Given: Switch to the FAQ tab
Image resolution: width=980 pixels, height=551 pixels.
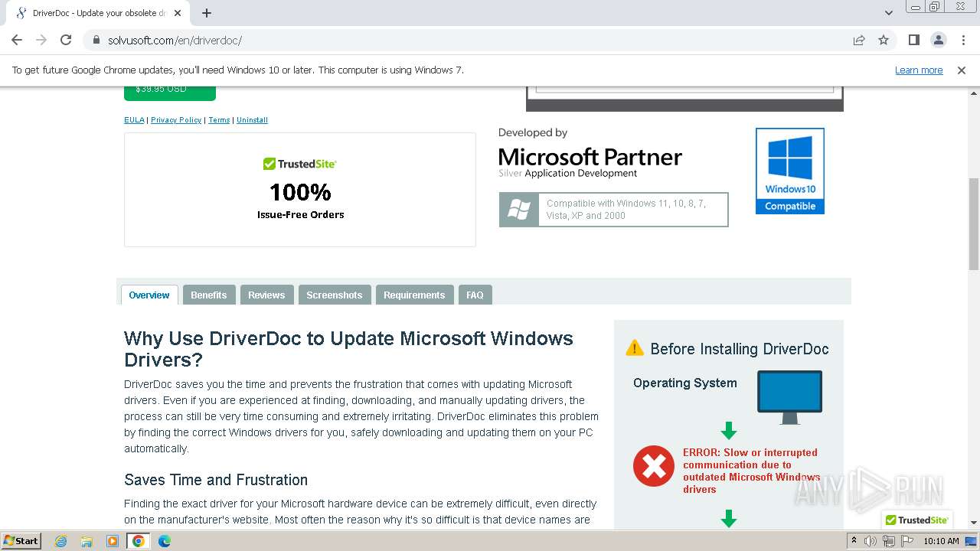Looking at the screenshot, I should click(475, 295).
